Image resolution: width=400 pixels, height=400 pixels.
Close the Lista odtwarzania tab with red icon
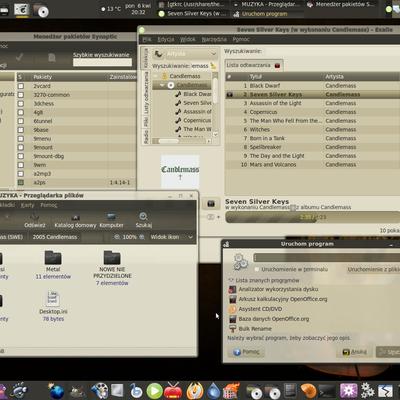click(277, 65)
